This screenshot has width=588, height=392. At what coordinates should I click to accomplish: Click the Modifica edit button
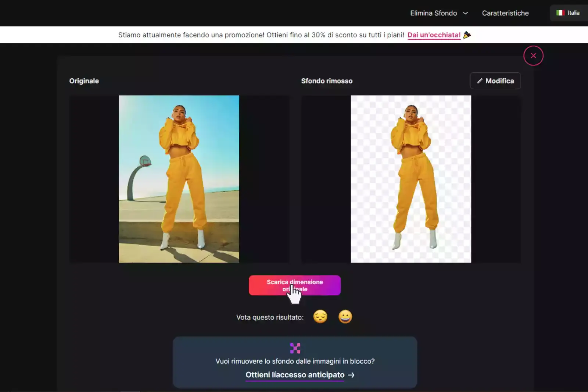495,81
